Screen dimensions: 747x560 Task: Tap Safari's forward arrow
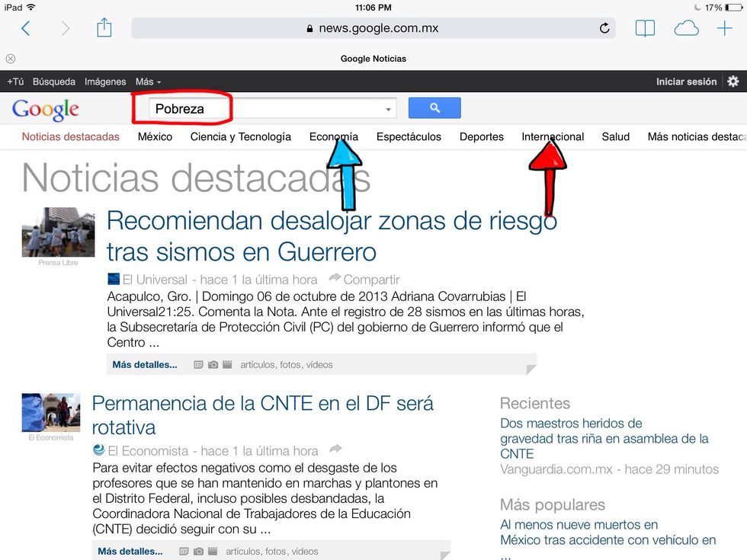pyautogui.click(x=66, y=29)
